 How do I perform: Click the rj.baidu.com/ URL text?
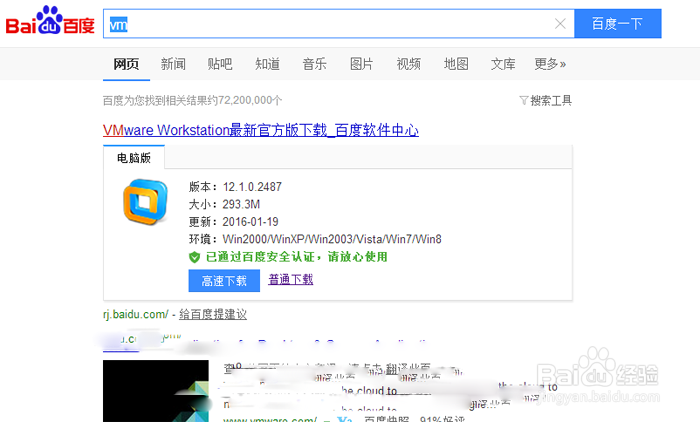click(136, 314)
